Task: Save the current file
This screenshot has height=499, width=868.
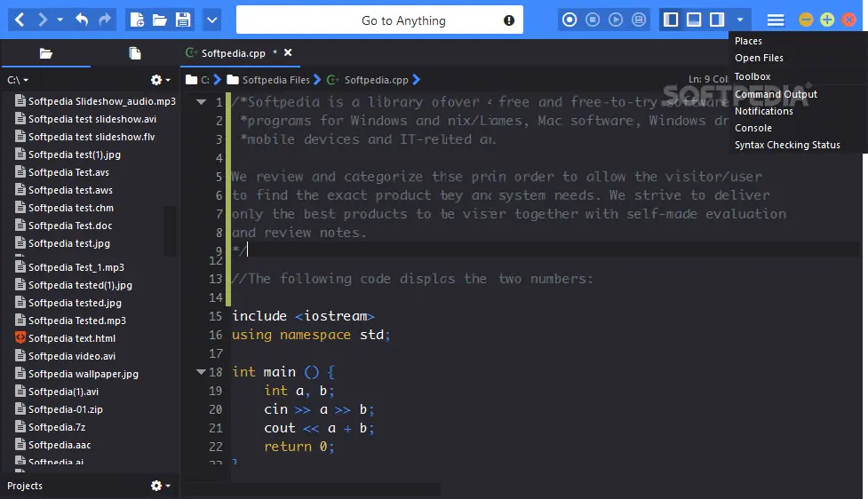Action: (183, 20)
